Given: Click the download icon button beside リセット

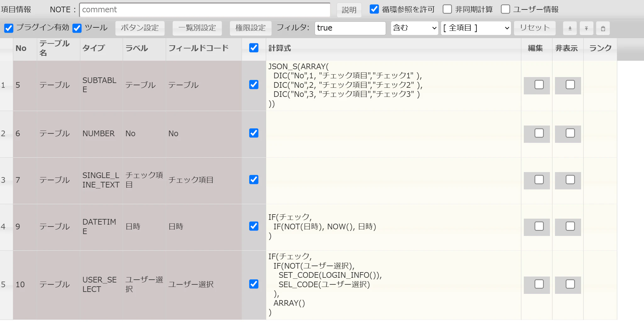Looking at the screenshot, I should pos(570,28).
